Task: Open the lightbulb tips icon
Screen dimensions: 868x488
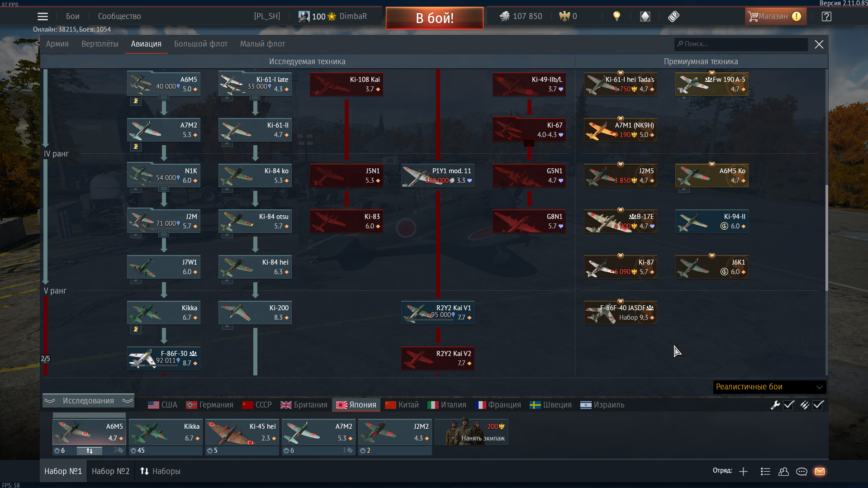Action: click(616, 16)
